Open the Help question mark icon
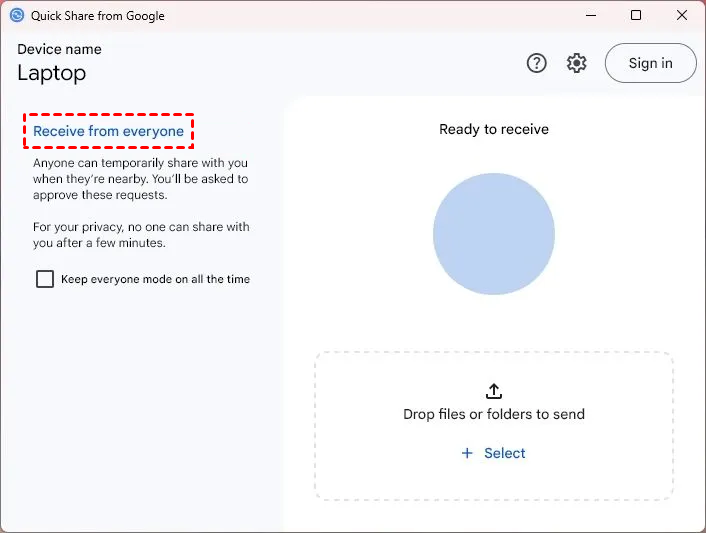The image size is (706, 533). click(537, 63)
